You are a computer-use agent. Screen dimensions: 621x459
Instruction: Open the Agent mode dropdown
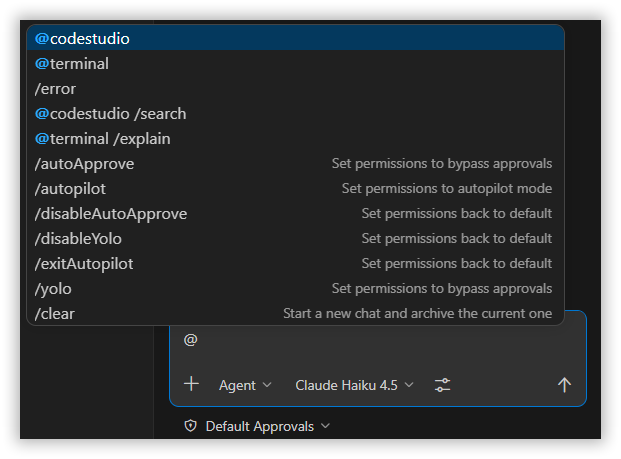(x=245, y=385)
